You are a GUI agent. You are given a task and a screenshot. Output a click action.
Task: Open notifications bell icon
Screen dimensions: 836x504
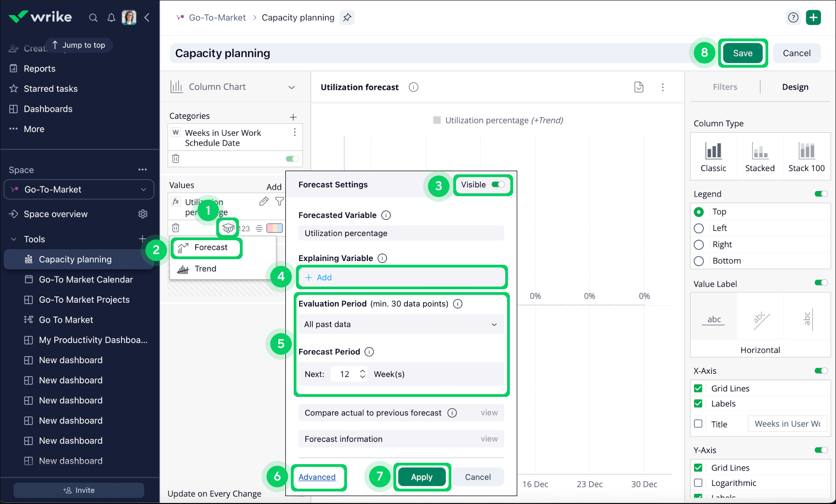click(111, 18)
